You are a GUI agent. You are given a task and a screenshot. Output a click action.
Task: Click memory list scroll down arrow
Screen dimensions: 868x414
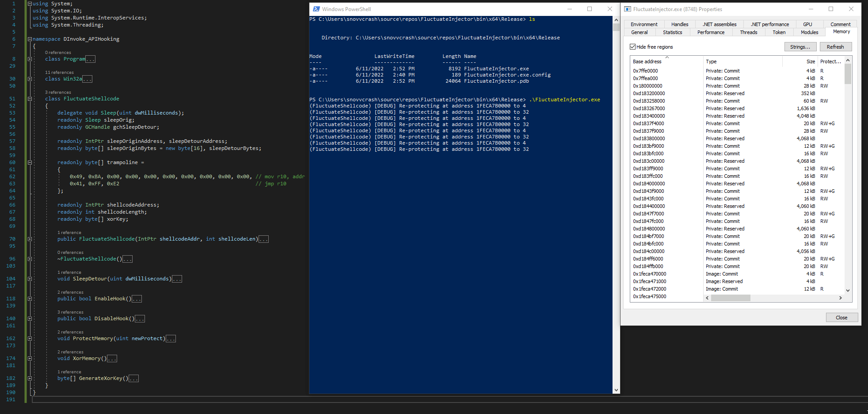pos(848,291)
